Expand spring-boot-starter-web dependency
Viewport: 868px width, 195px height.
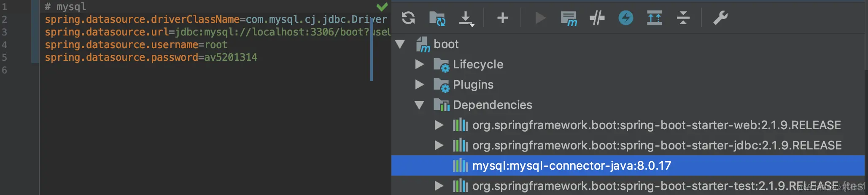pyautogui.click(x=439, y=125)
